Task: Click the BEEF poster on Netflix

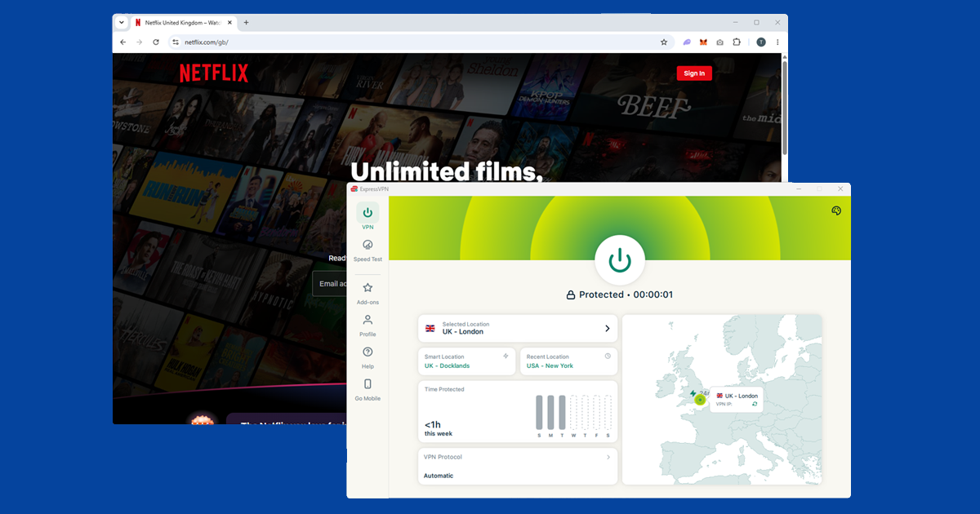Action: pyautogui.click(x=653, y=106)
